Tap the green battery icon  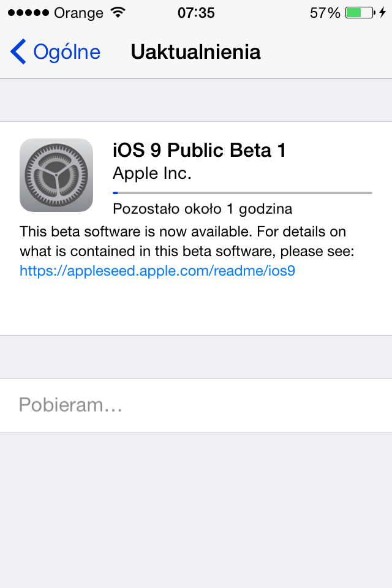[360, 13]
